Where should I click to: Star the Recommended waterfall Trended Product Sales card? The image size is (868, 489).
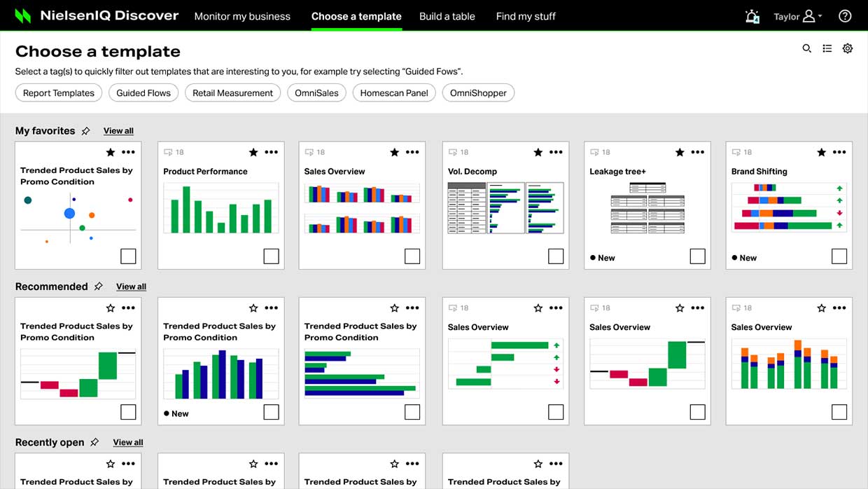point(110,308)
